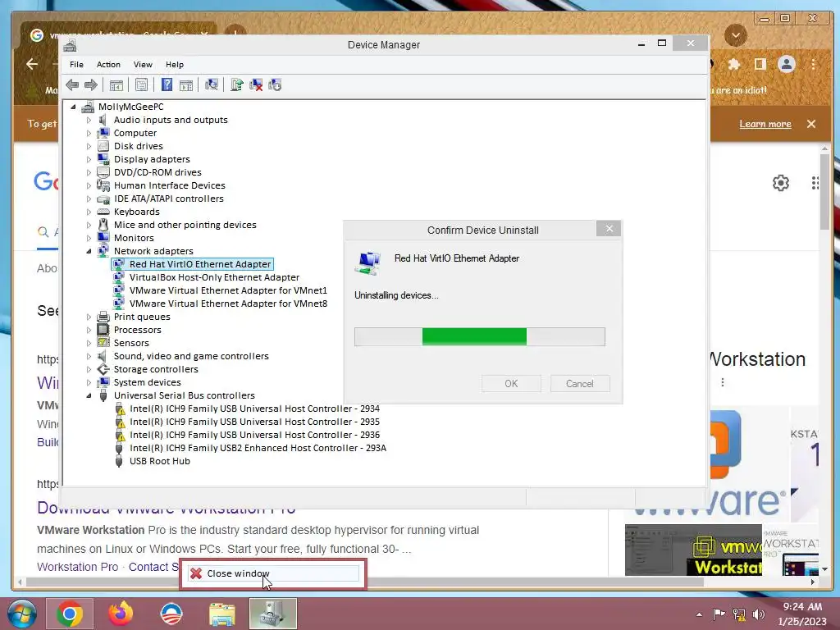
Task: Select ICH9 USB Universal Host Controller - 2934
Action: coord(254,409)
